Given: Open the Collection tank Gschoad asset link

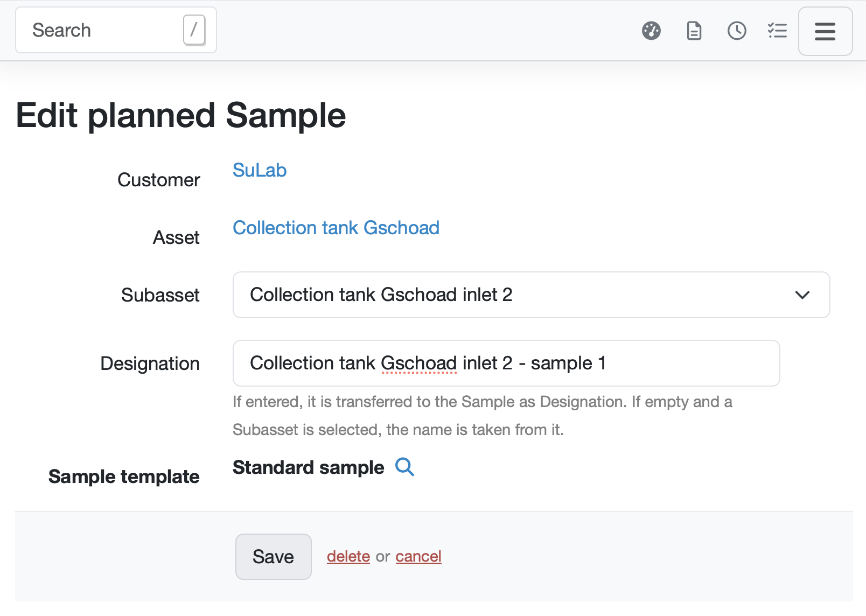Looking at the screenshot, I should [x=336, y=228].
